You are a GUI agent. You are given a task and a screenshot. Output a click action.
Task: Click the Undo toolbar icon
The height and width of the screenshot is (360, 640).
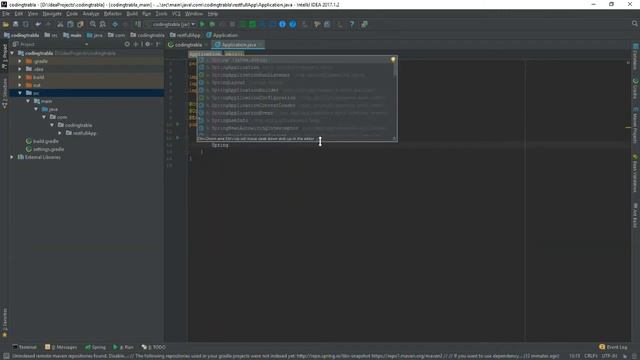coord(38,24)
